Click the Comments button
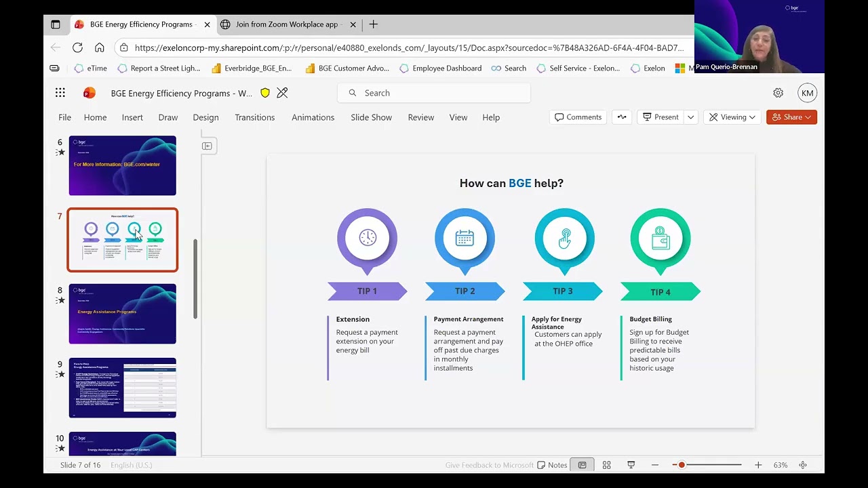This screenshot has height=488, width=868. (x=578, y=117)
